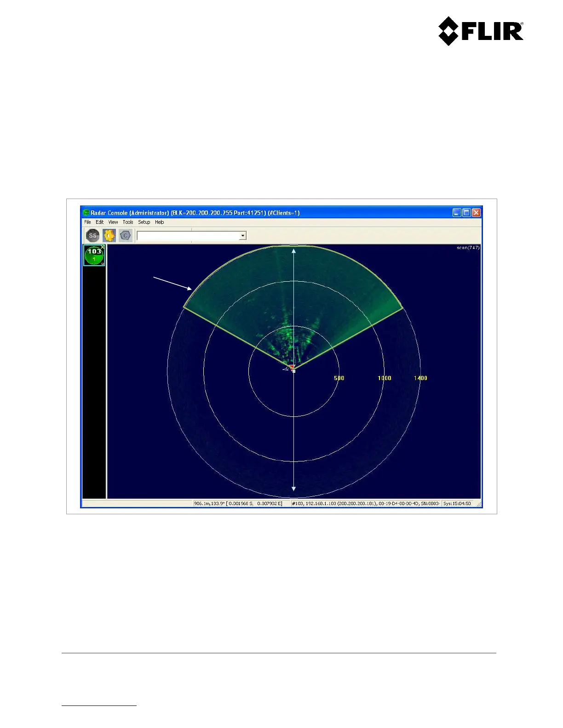Open the File menu
The height and width of the screenshot is (728, 563).
click(87, 222)
